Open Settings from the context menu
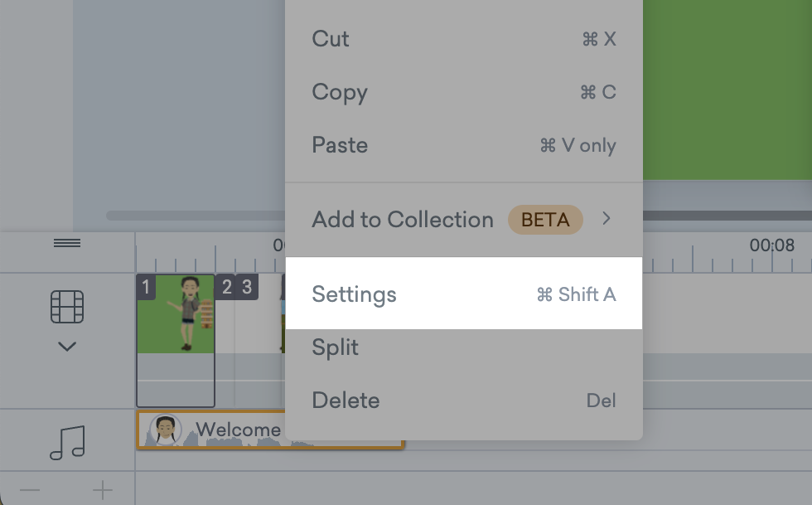812x505 pixels. click(x=354, y=294)
